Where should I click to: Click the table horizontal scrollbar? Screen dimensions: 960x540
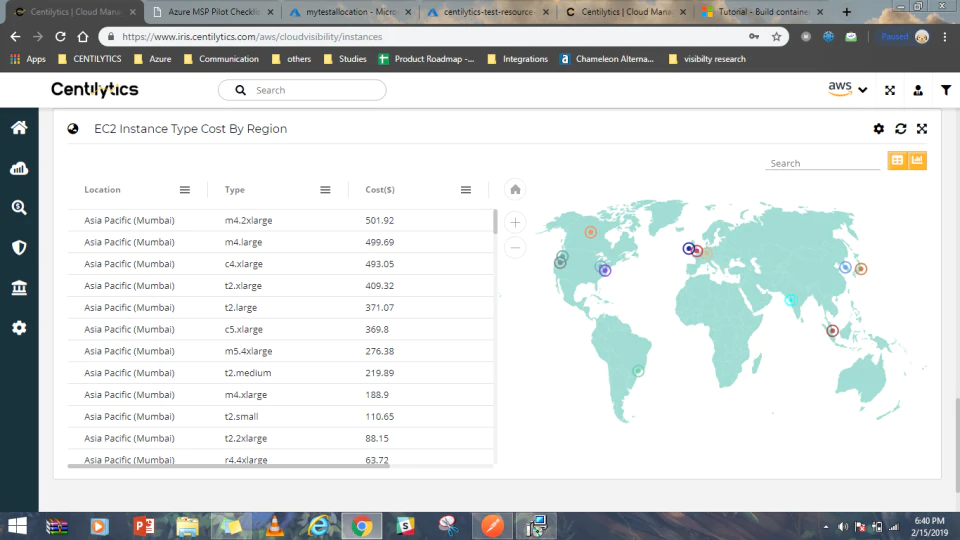coord(228,466)
